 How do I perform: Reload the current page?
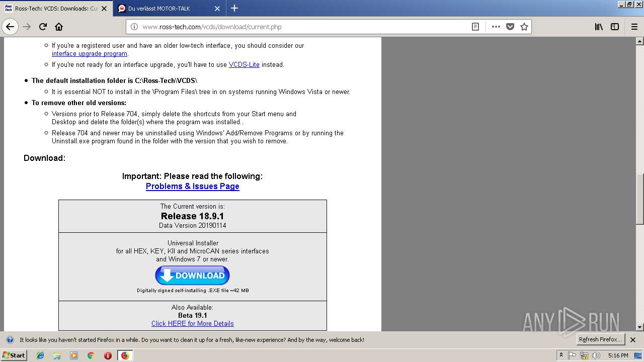(x=43, y=27)
